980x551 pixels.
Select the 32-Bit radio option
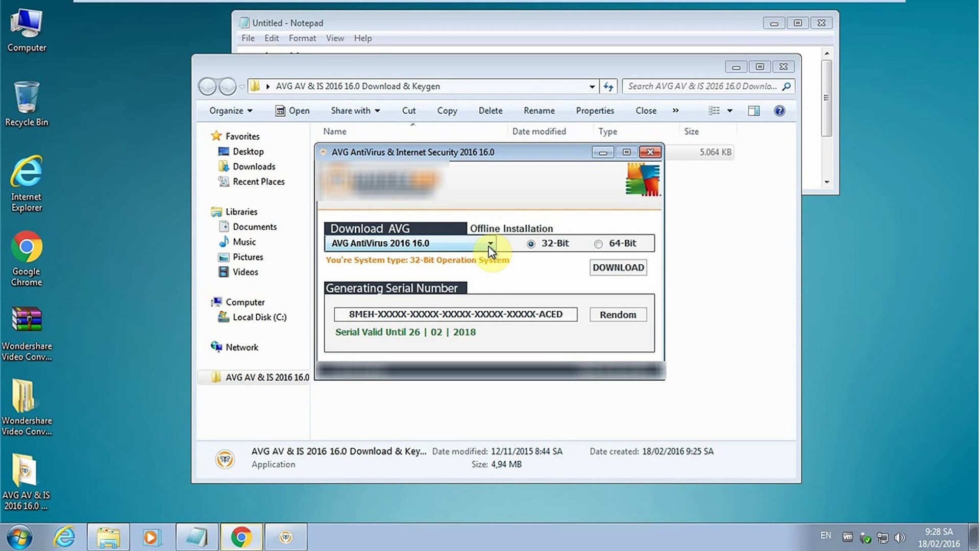point(531,244)
